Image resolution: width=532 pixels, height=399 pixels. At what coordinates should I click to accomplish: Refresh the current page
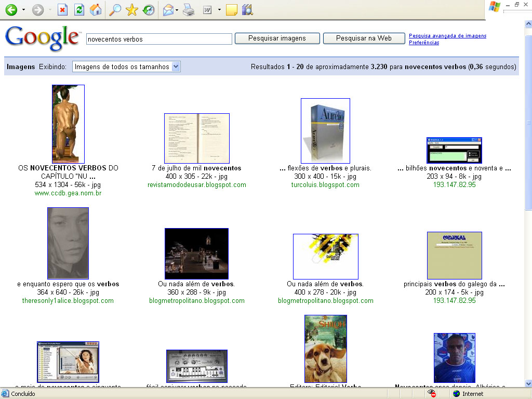click(79, 9)
